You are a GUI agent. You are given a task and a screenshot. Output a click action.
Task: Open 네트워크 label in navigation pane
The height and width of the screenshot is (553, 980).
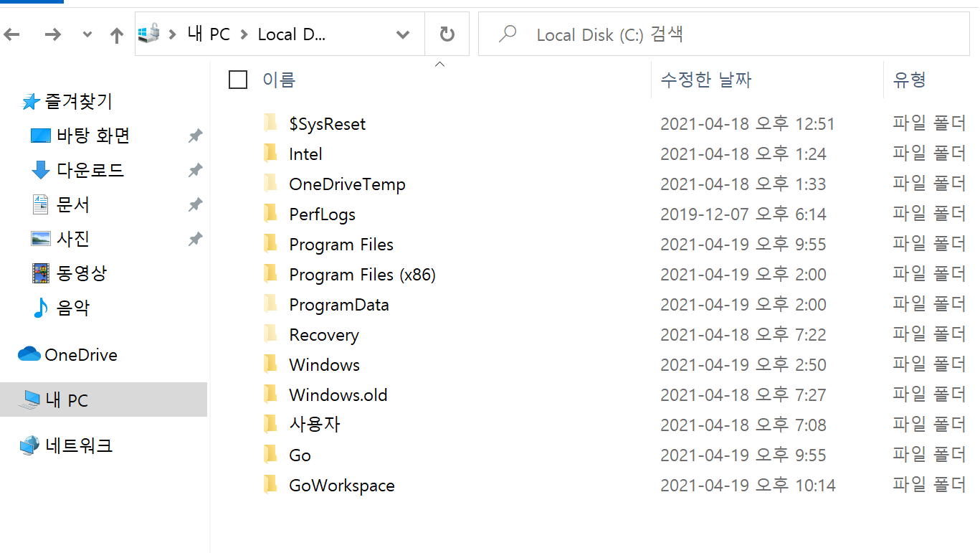(x=79, y=445)
